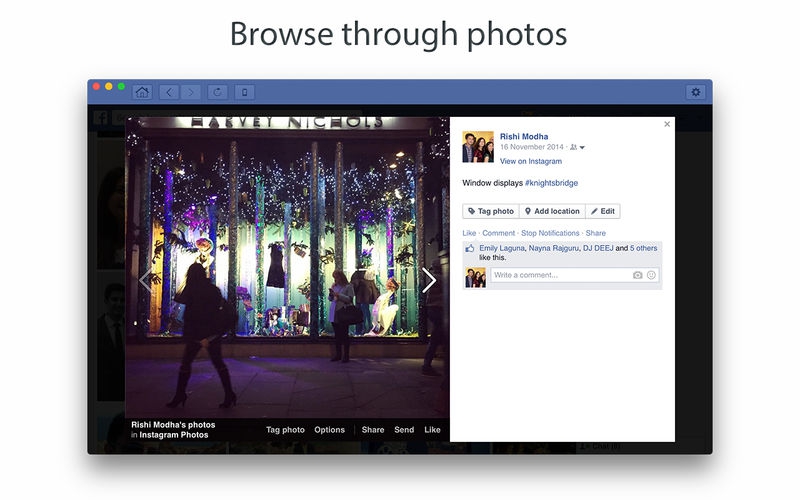Open Options menu below the photo
This screenshot has width=800, height=500.
(x=329, y=430)
